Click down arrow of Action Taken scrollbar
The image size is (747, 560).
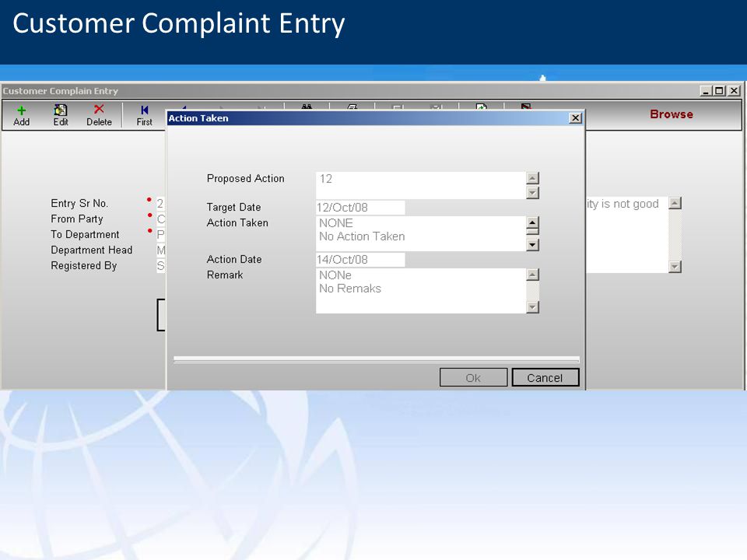(x=532, y=245)
